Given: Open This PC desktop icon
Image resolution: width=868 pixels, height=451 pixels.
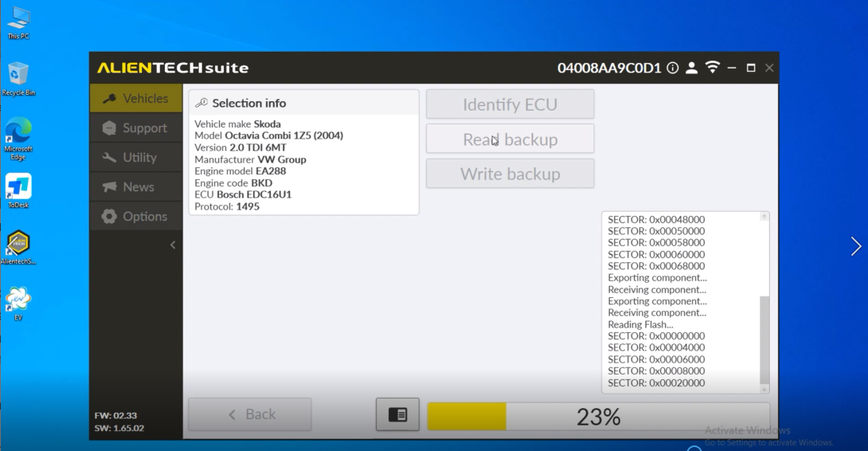Looking at the screenshot, I should tap(18, 22).
